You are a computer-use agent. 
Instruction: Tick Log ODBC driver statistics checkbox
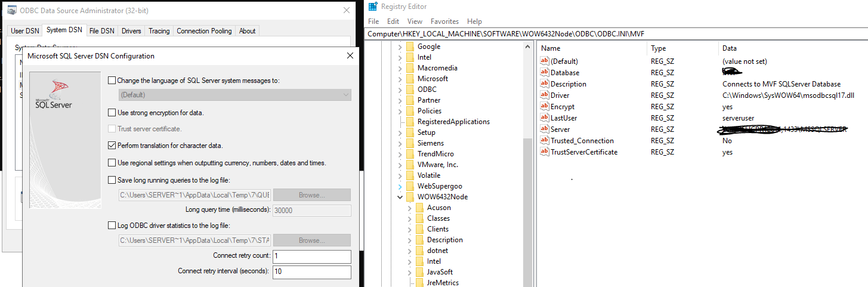(x=112, y=226)
